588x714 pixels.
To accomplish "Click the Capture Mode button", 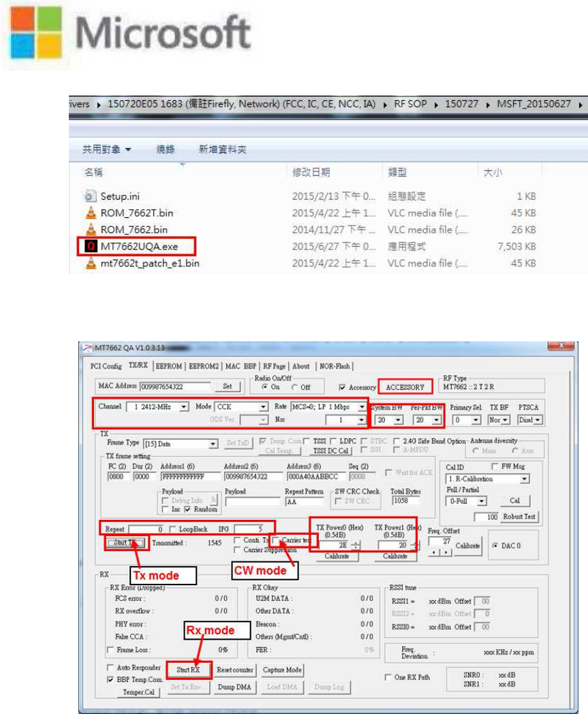I will [x=282, y=670].
